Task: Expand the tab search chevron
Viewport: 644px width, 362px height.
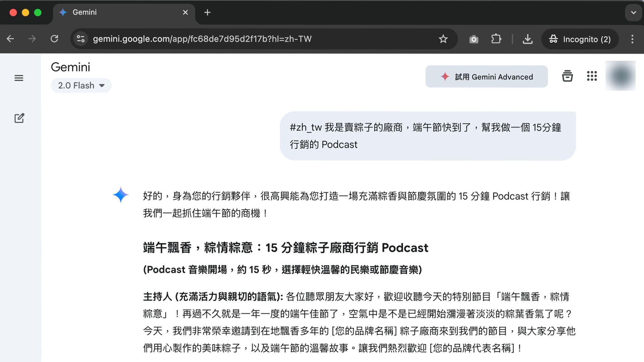Action: coord(633,13)
